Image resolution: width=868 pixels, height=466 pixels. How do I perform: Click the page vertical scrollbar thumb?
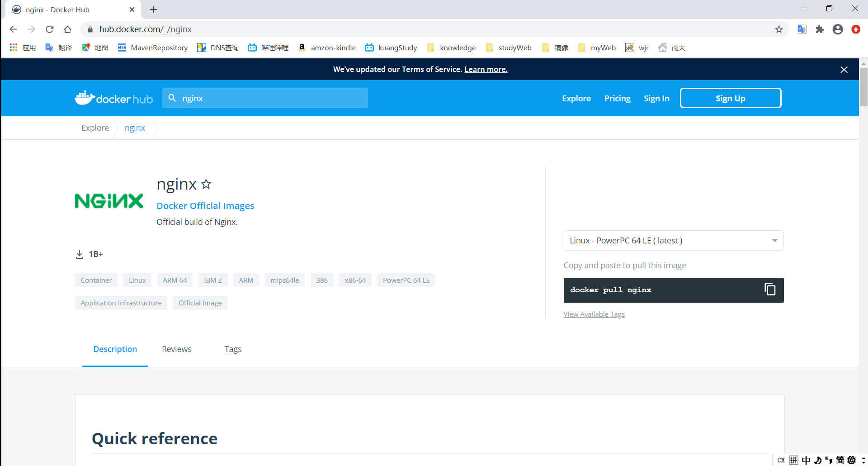[x=863, y=87]
